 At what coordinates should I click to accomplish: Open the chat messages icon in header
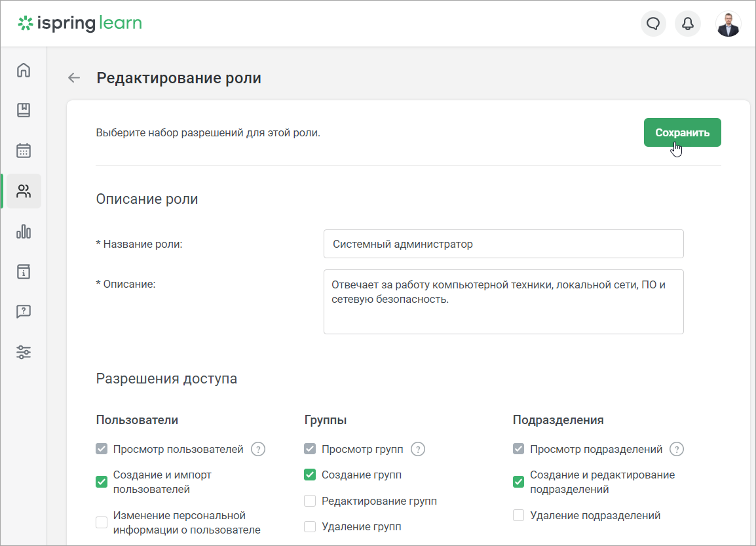pyautogui.click(x=653, y=24)
